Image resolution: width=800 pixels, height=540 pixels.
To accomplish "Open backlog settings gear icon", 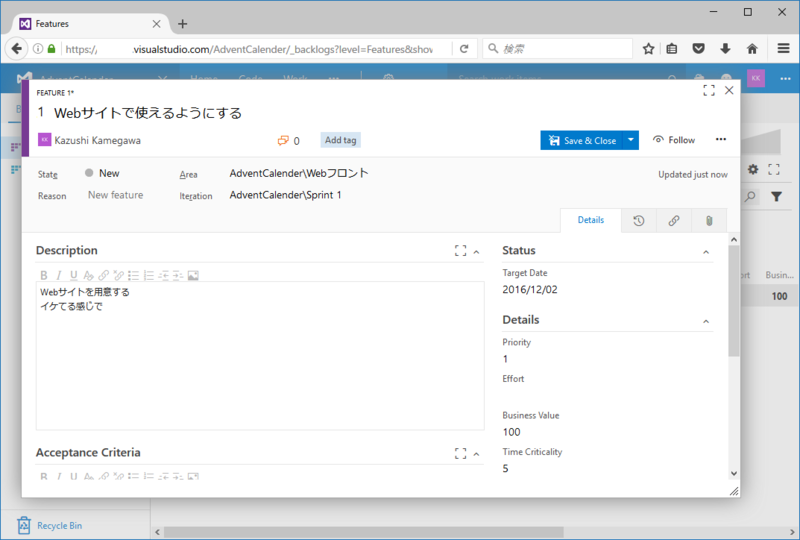I will tap(753, 169).
